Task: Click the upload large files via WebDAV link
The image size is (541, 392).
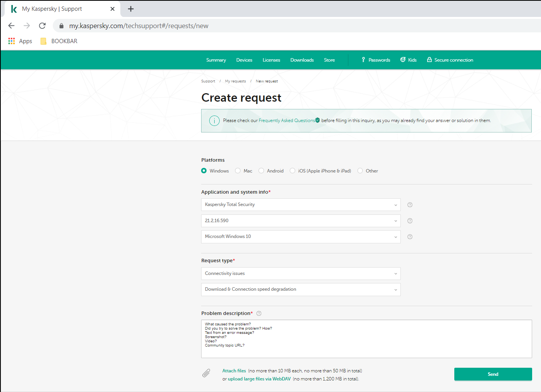Action: [x=259, y=379]
